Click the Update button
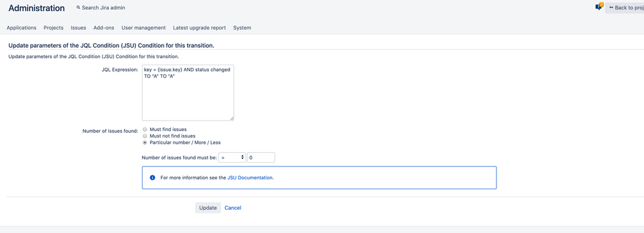The image size is (644, 233). [x=208, y=208]
